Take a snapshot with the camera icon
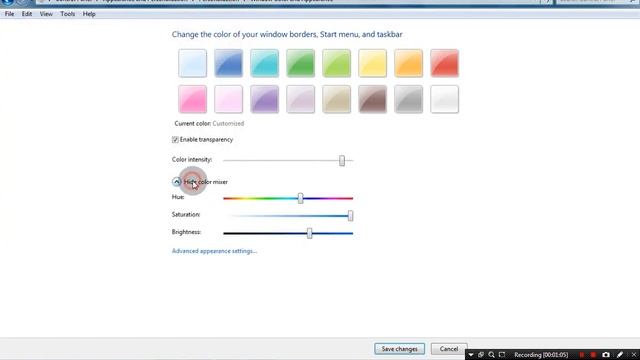 (x=606, y=355)
